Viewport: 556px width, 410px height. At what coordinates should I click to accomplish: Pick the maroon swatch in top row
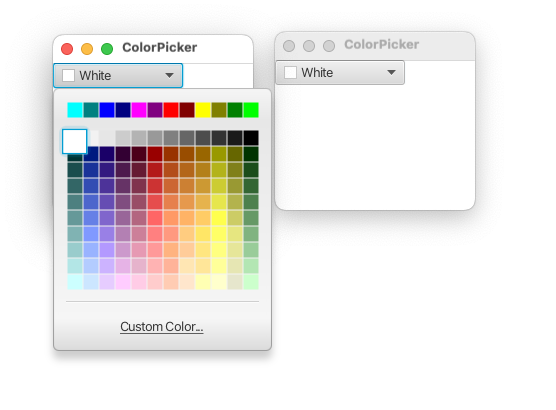pos(187,110)
